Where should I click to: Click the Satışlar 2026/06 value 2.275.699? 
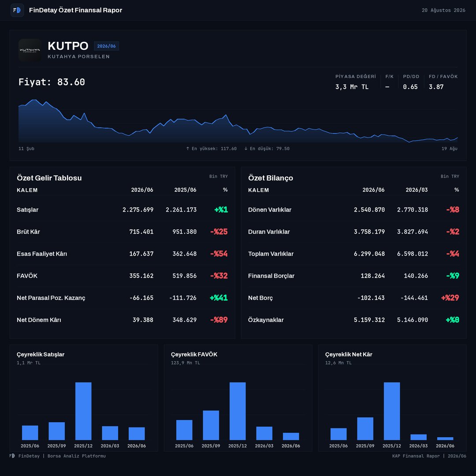(138, 210)
